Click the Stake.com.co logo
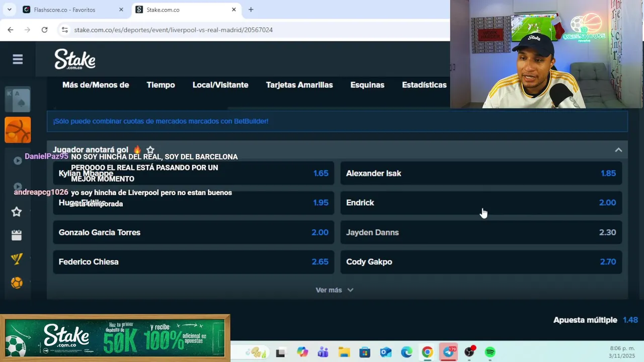 [x=75, y=59]
